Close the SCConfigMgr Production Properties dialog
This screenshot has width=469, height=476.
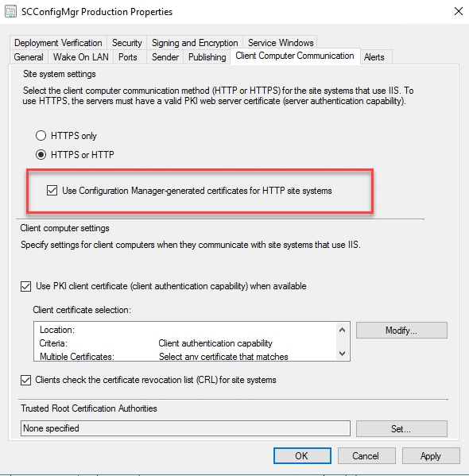(x=459, y=12)
